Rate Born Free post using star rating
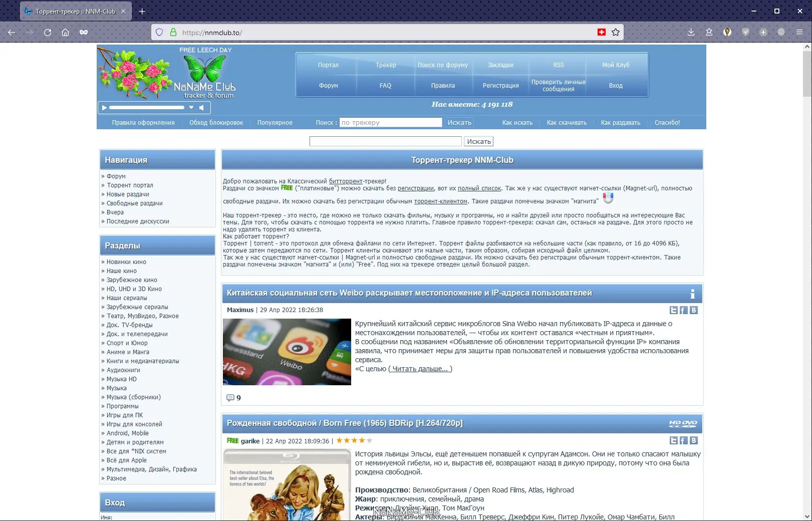Screen dimensions: 812x521 point(354,441)
